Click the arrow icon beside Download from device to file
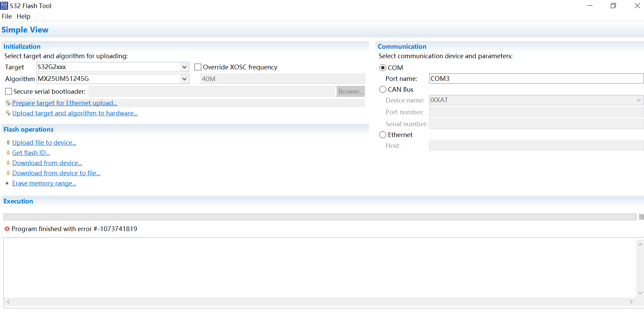The height and width of the screenshot is (334, 644). click(x=8, y=173)
